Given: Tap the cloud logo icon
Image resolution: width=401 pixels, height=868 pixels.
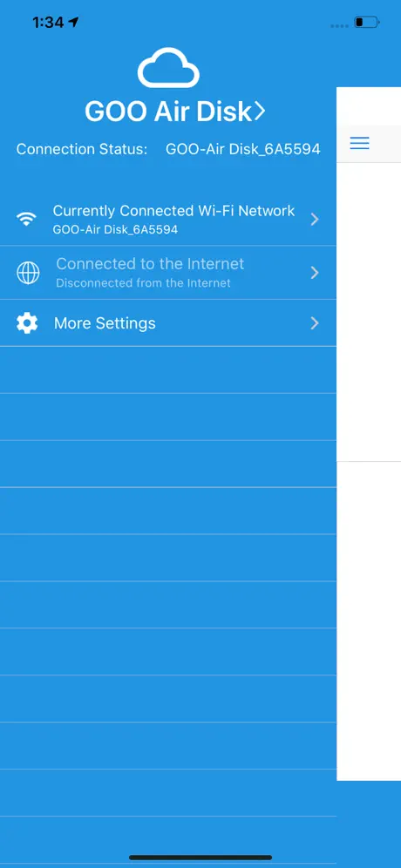Looking at the screenshot, I should tap(168, 67).
